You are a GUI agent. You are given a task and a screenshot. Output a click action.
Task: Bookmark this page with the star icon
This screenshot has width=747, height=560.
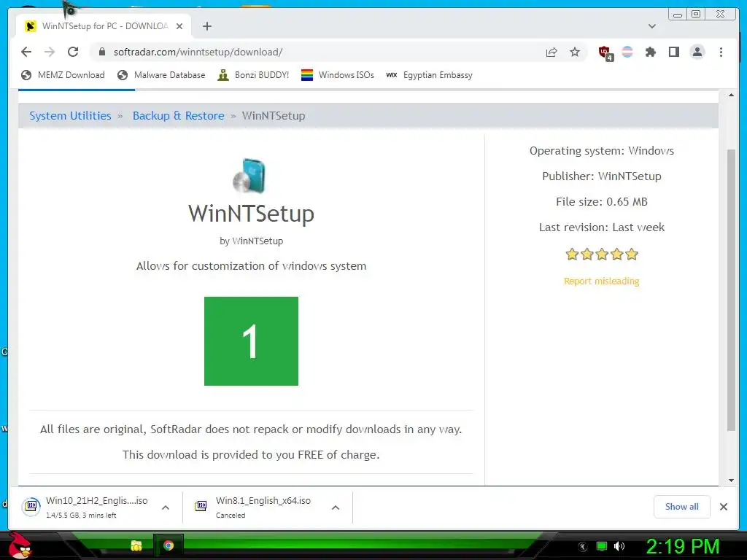575,52
